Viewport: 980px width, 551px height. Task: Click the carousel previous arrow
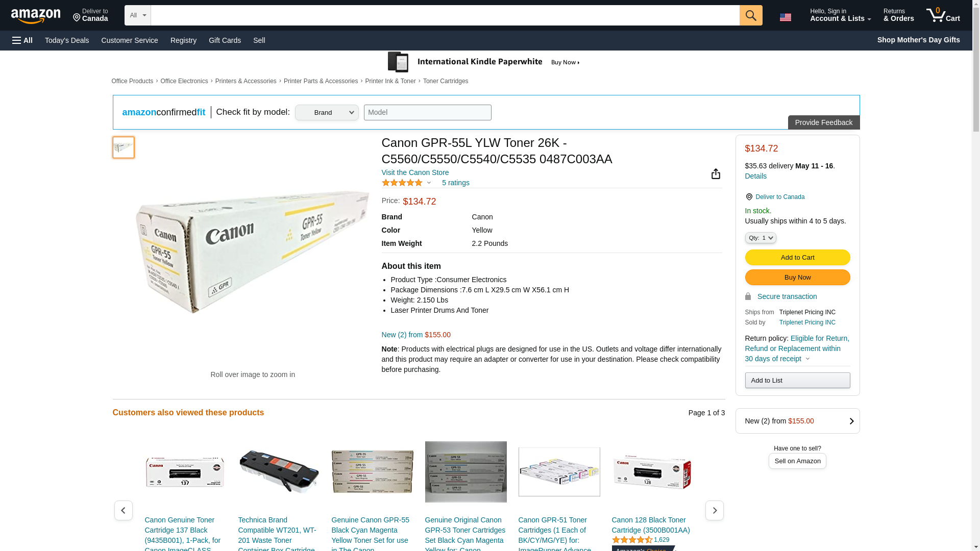pos(123,510)
